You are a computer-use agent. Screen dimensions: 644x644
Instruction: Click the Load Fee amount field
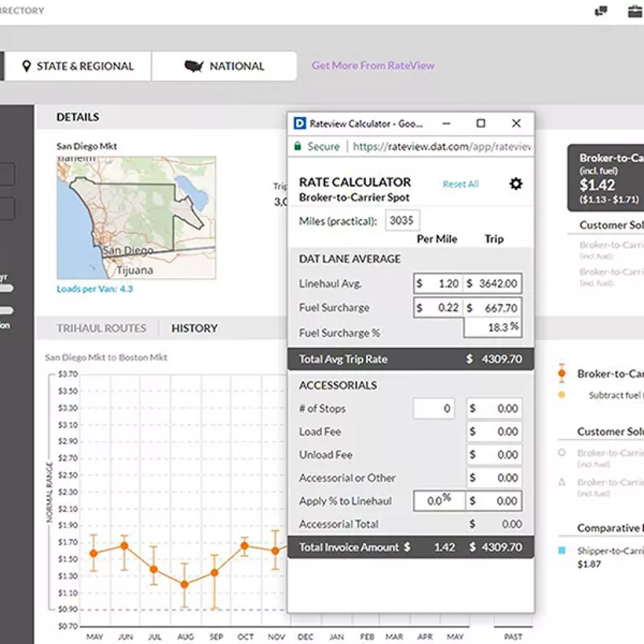494,431
